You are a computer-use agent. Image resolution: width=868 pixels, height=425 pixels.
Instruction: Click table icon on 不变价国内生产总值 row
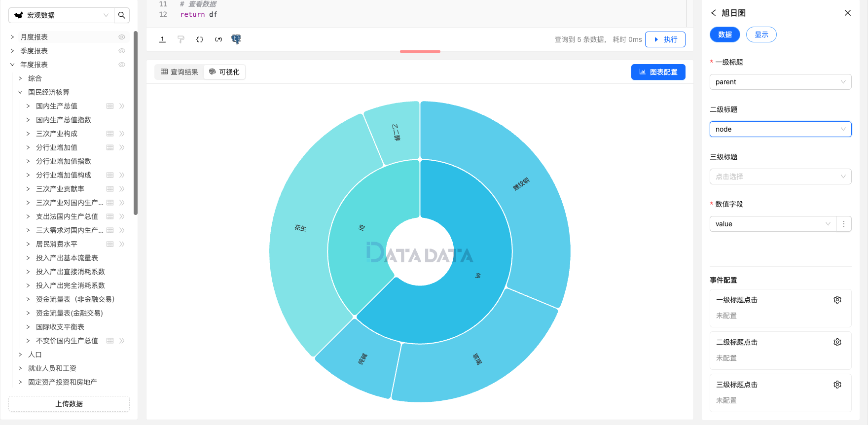click(110, 341)
